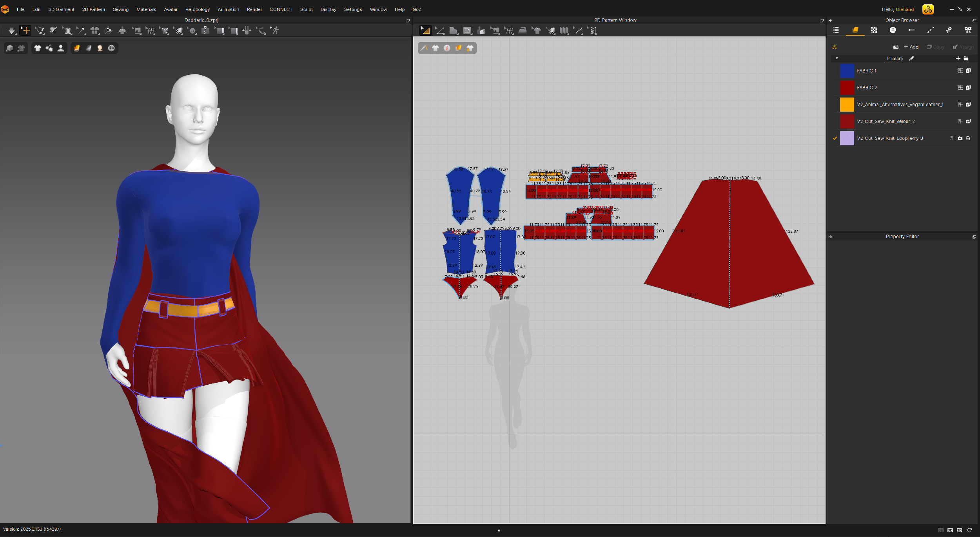Open the Puckering tab in Object Browser
The height and width of the screenshot is (537, 980).
pos(949,30)
